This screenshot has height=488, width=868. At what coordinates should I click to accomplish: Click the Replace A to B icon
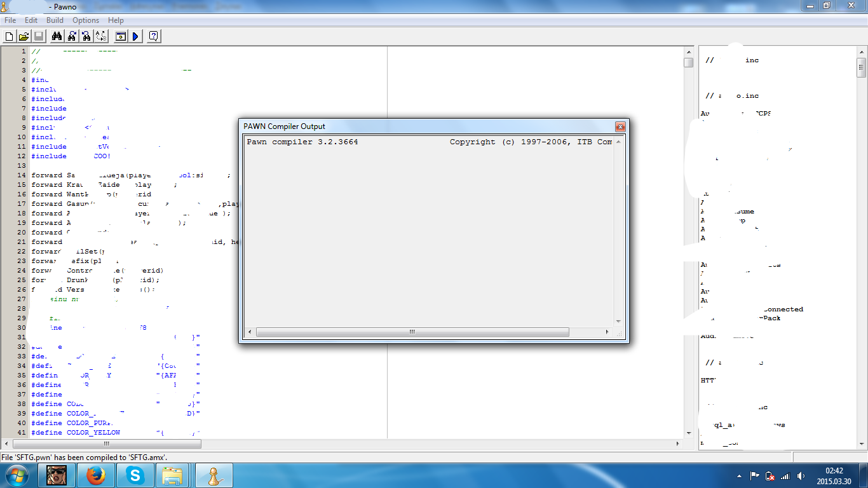(101, 36)
